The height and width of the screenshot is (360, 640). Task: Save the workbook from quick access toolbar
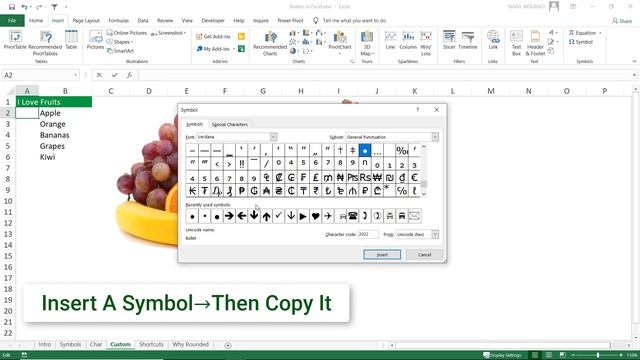point(12,7)
